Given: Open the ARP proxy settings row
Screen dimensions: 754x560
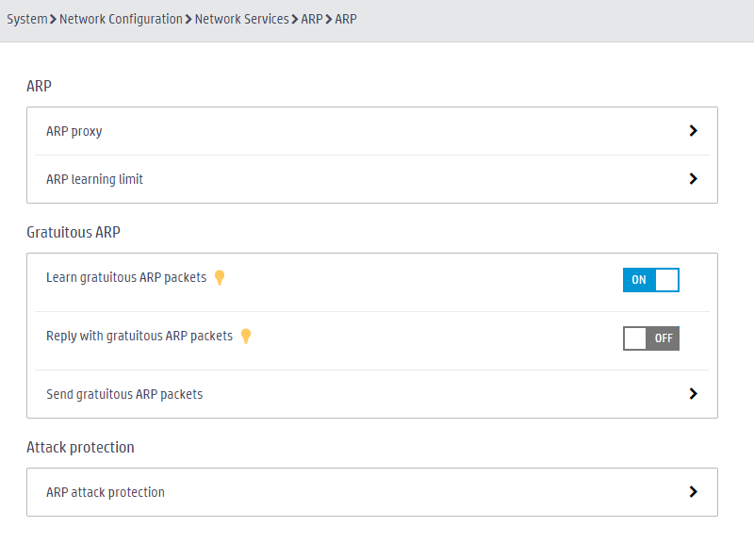Looking at the screenshot, I should point(372,131).
